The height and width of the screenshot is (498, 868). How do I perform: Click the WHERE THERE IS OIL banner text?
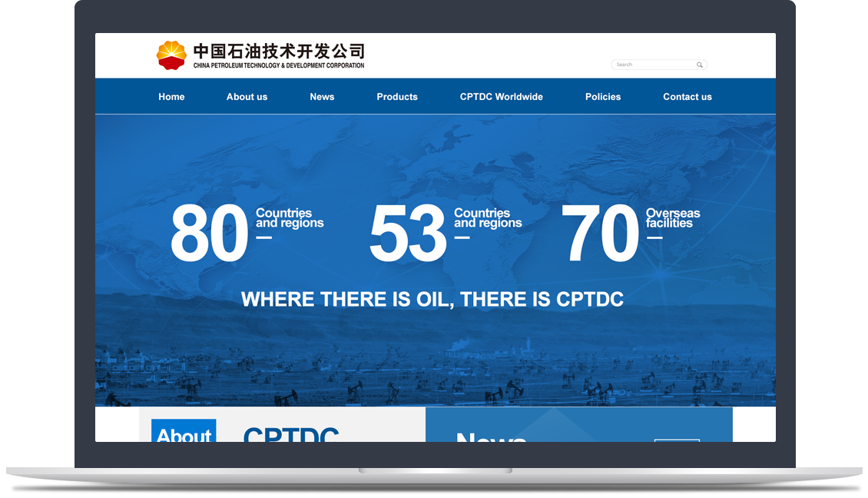434,299
